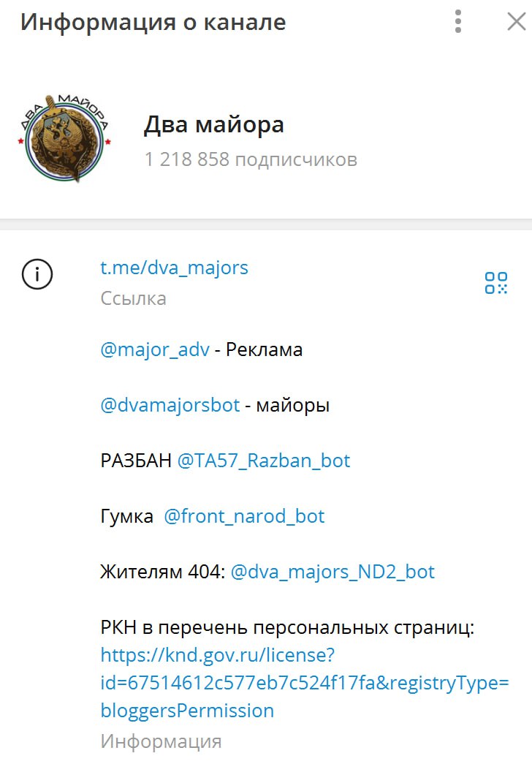Open the three-dot options menu
Image resolution: width=532 pixels, height=764 pixels.
[x=457, y=21]
